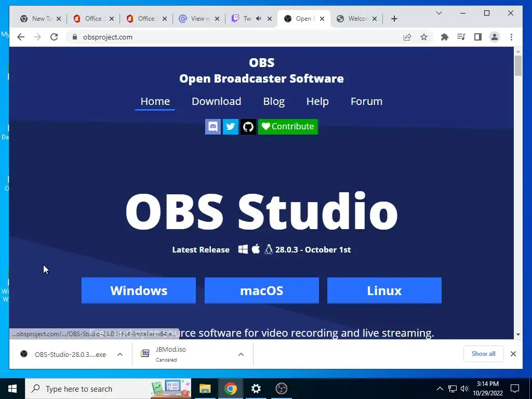Open OBS Studio from taskbar

pos(281,389)
